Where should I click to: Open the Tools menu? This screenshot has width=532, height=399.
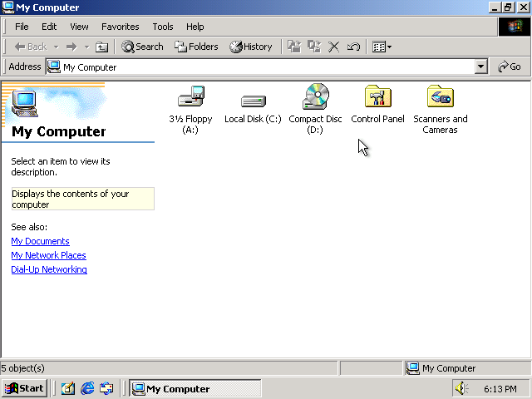coord(163,27)
